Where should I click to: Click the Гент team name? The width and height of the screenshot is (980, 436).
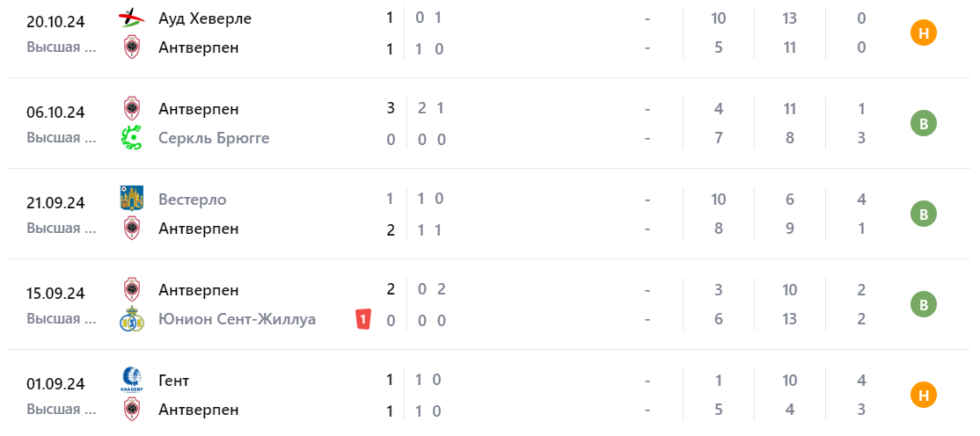click(x=173, y=381)
